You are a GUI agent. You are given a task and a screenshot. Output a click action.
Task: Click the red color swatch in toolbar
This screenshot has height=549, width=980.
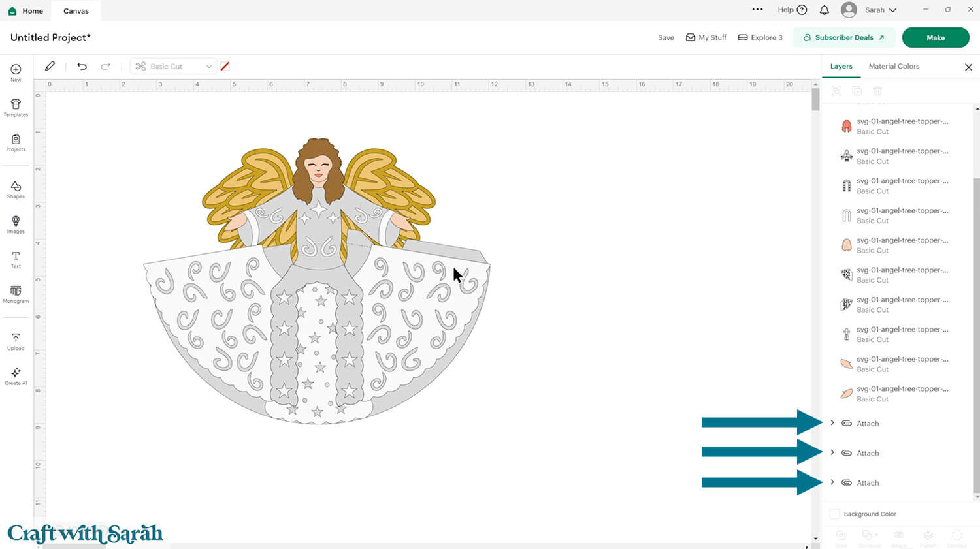point(225,66)
